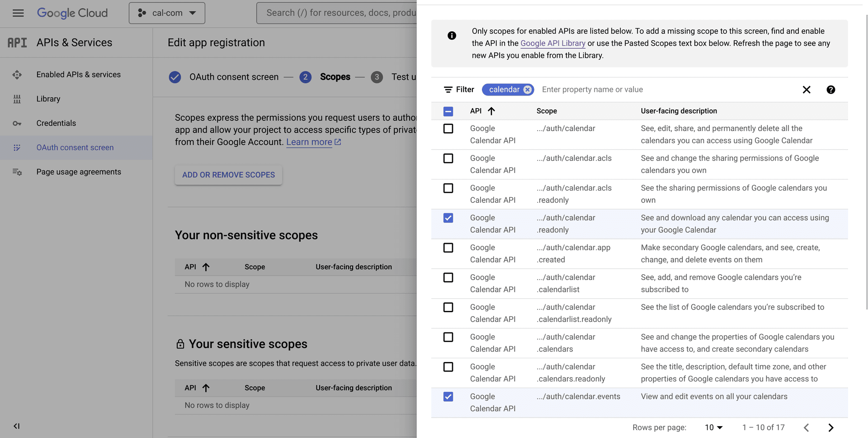
Task: Clear the filter with X icon
Action: pyautogui.click(x=806, y=90)
